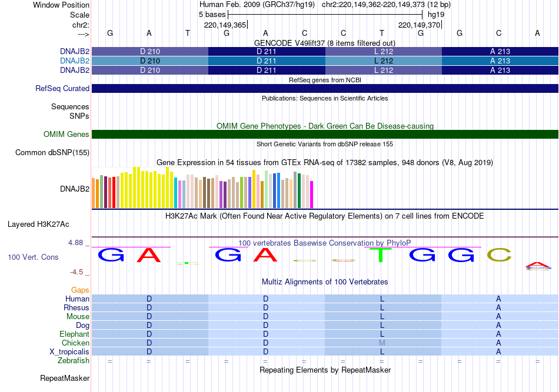
Task: Open the OMIM Genes track label
Action: pyautogui.click(x=66, y=134)
